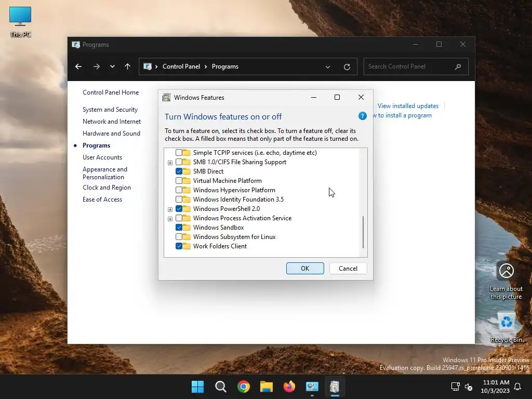Viewport: 532px width, 399px height.
Task: Launch Google Chrome from taskbar
Action: (x=244, y=387)
